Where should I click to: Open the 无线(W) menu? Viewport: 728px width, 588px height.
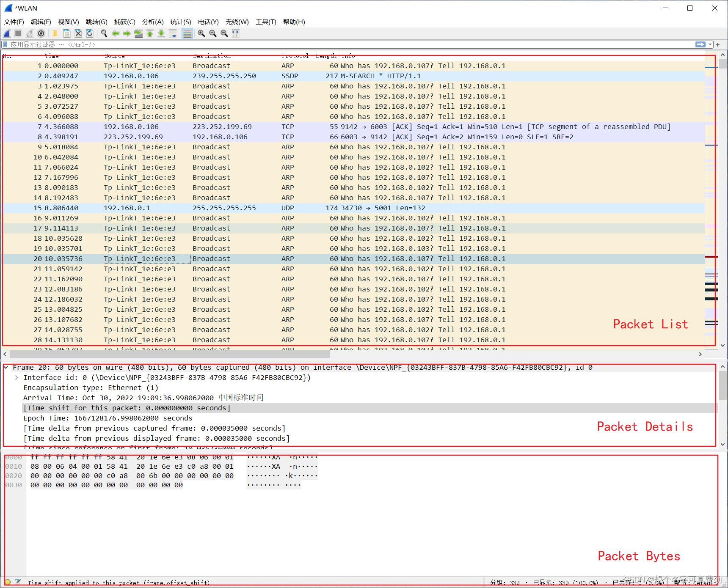237,22
